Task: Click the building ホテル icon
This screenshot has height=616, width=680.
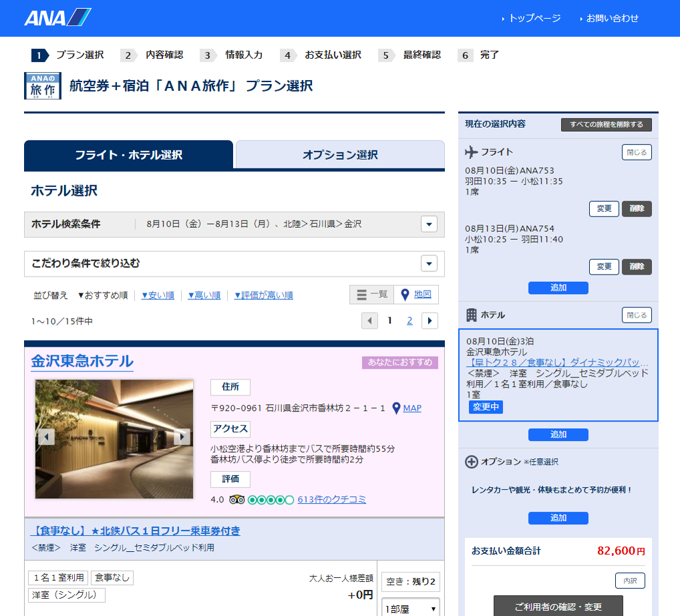Action: (472, 315)
